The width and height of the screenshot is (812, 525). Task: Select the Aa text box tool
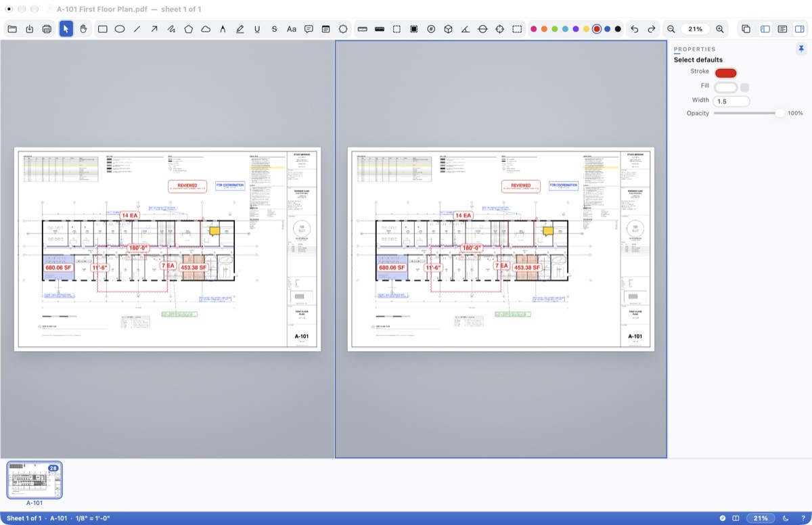[x=292, y=29]
